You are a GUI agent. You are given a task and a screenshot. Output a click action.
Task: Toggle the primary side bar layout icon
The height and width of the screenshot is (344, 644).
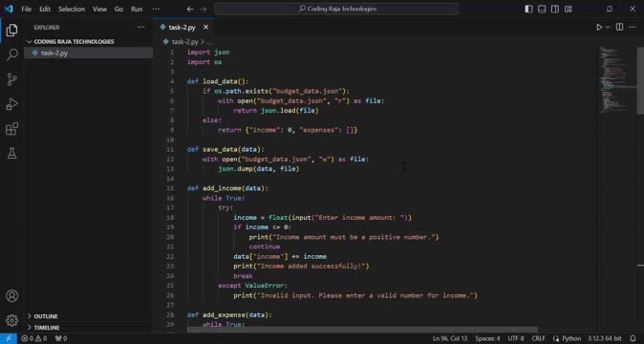pos(529,9)
